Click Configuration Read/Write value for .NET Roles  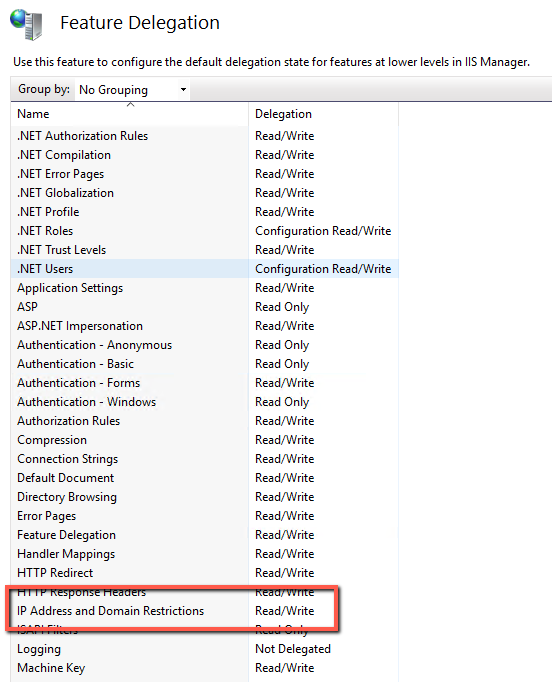click(x=323, y=231)
